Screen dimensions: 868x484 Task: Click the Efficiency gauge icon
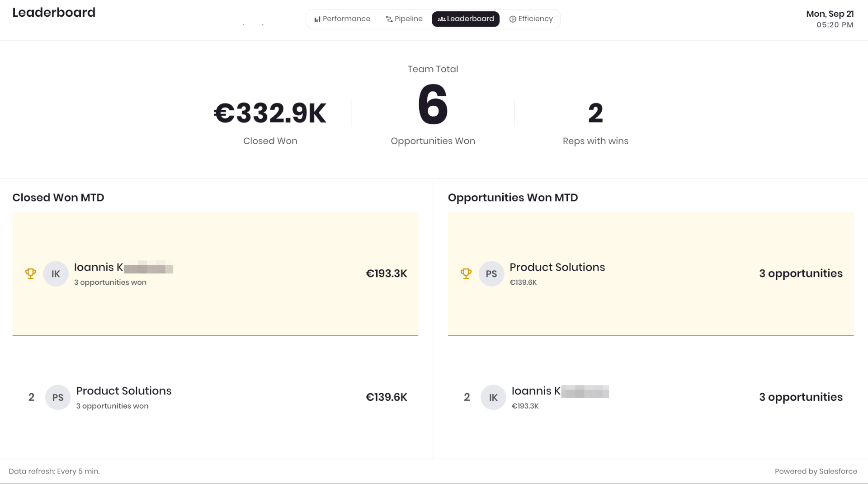513,19
